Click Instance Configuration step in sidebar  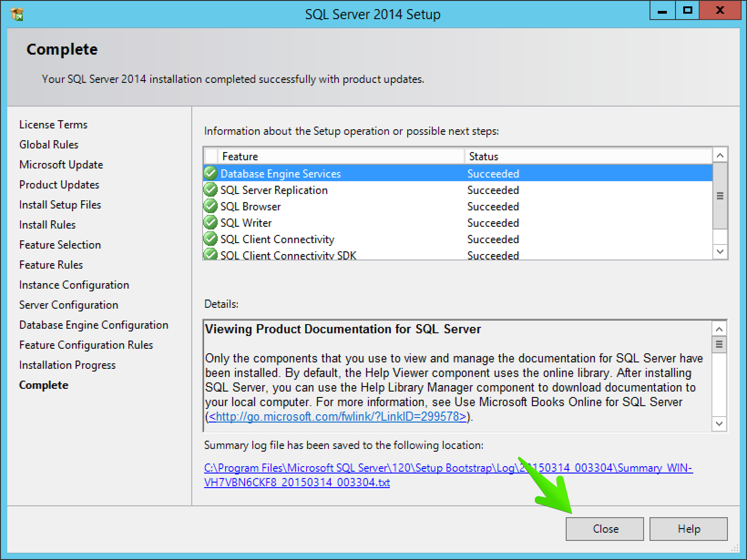pos(74,285)
